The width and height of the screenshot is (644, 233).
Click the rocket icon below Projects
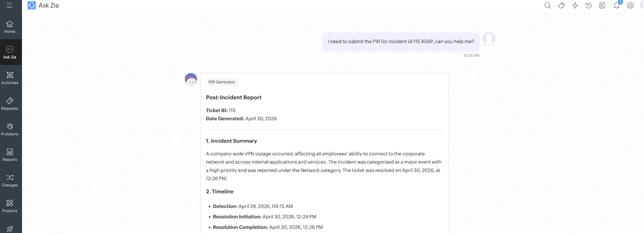coord(10,229)
